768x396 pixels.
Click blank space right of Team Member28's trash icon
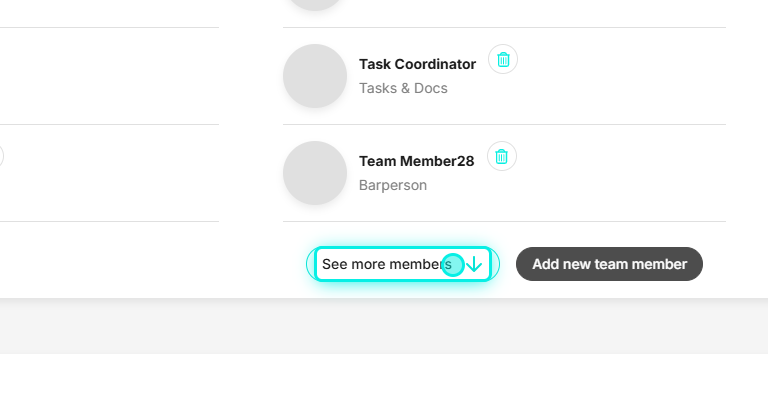pos(622,173)
